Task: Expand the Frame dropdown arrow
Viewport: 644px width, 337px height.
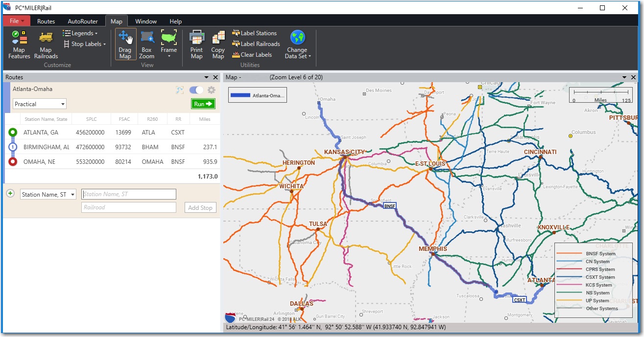Action: (x=168, y=56)
